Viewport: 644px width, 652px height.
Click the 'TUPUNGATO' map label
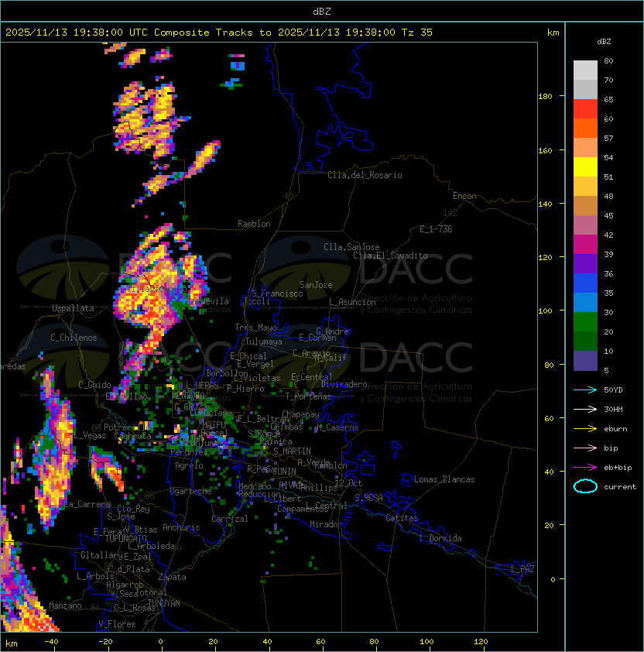tap(125, 539)
